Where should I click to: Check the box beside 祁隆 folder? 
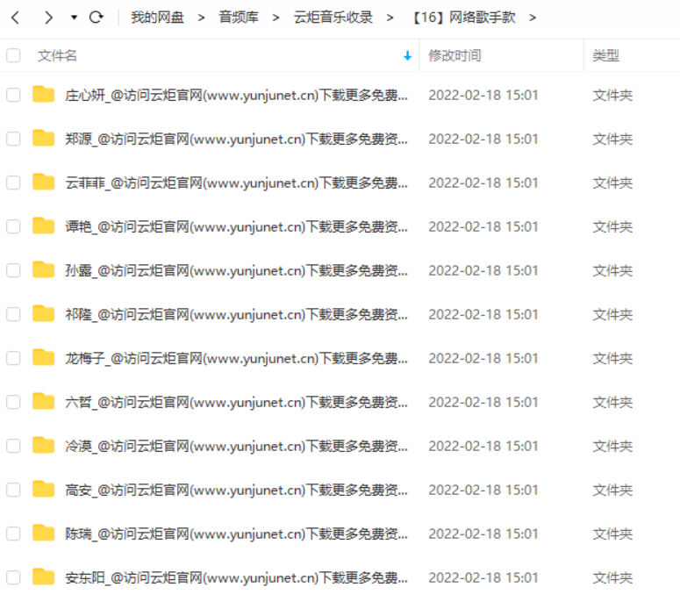click(x=13, y=314)
